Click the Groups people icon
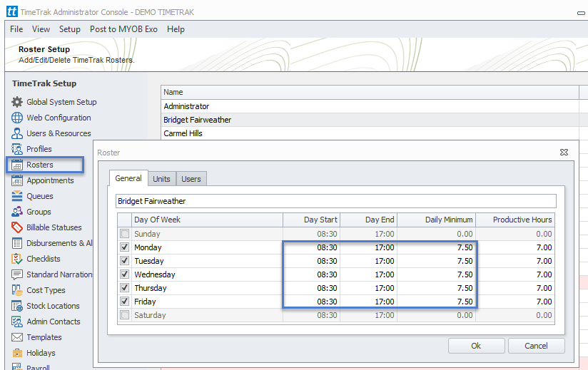588x370 pixels. (x=17, y=212)
